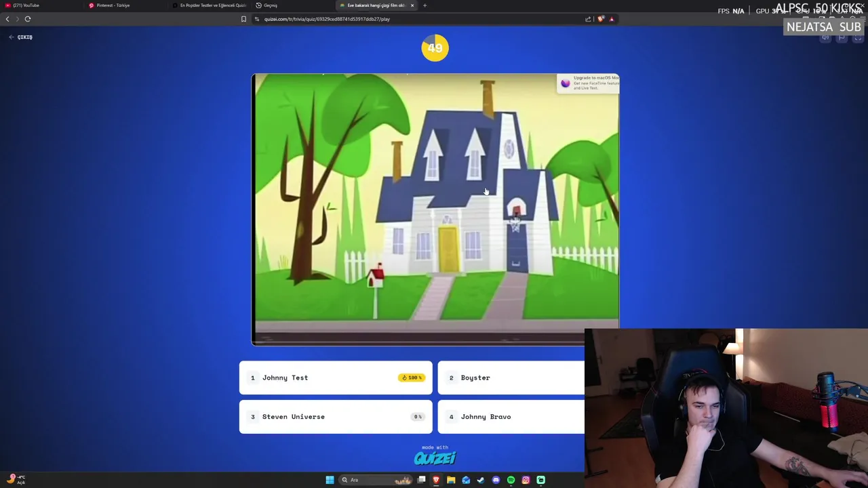Open the Windows Start menu
The width and height of the screenshot is (868, 488).
coord(330,480)
